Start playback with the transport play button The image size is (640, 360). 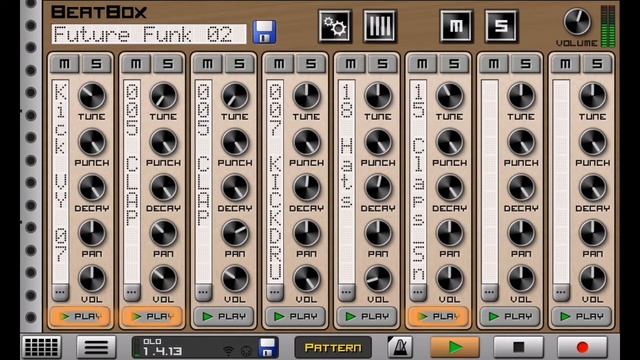(x=455, y=347)
